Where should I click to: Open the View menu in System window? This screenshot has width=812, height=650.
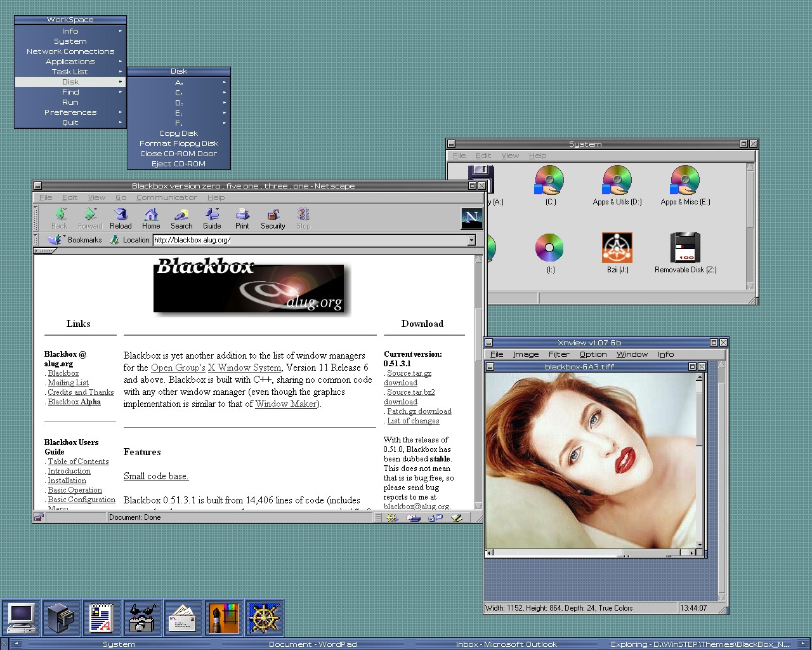tap(510, 156)
